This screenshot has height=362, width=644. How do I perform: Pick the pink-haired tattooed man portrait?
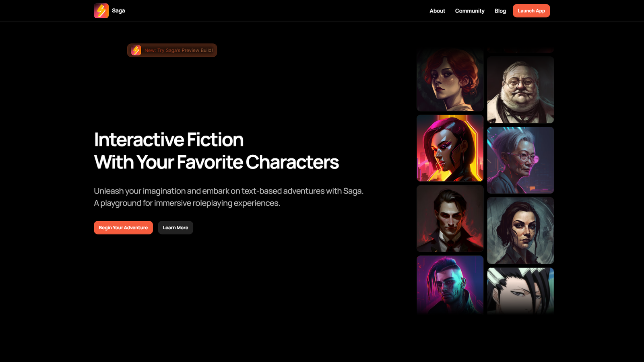point(450,285)
